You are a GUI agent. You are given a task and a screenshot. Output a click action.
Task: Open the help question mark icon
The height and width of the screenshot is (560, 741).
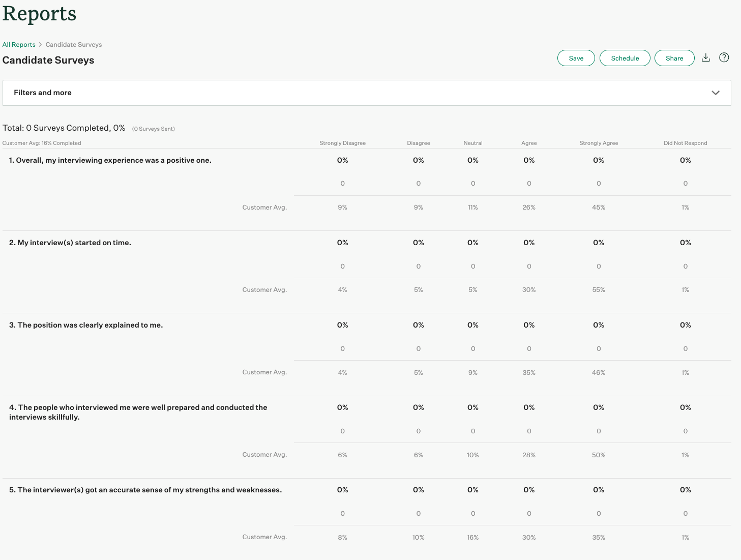click(724, 57)
